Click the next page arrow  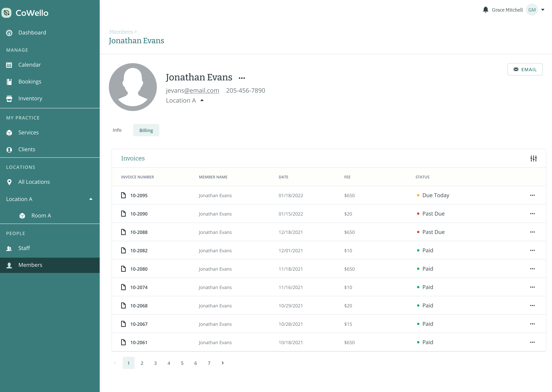[223, 363]
